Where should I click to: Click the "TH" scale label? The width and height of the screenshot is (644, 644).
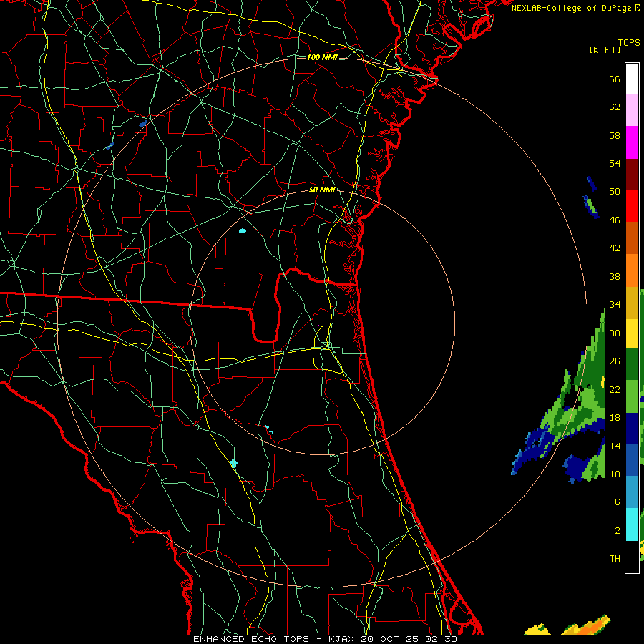click(x=615, y=559)
